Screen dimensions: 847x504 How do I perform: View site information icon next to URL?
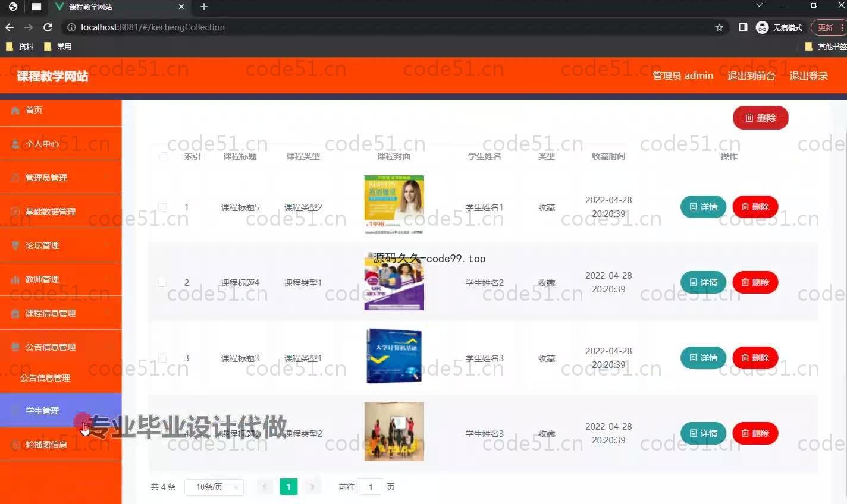[71, 27]
